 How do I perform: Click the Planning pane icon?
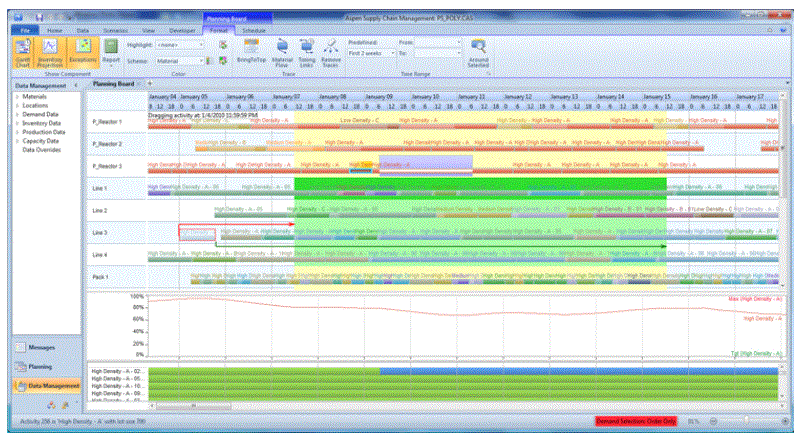[x=20, y=367]
